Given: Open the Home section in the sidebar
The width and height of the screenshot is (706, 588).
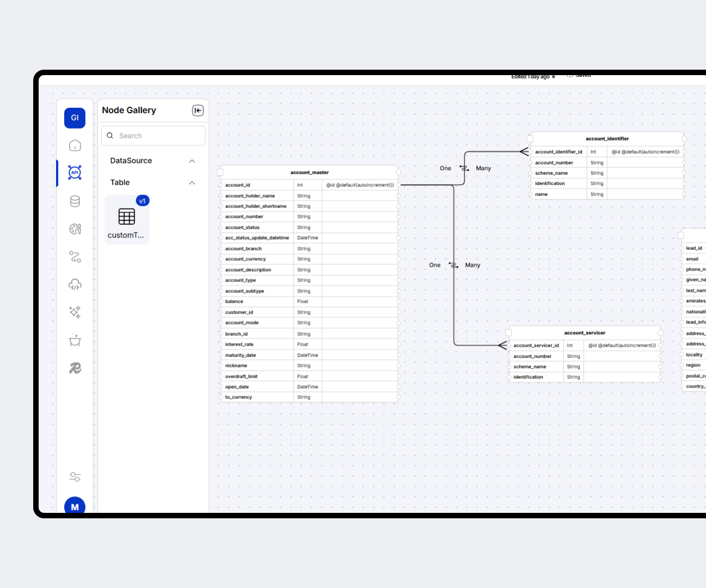Looking at the screenshot, I should coord(75,145).
